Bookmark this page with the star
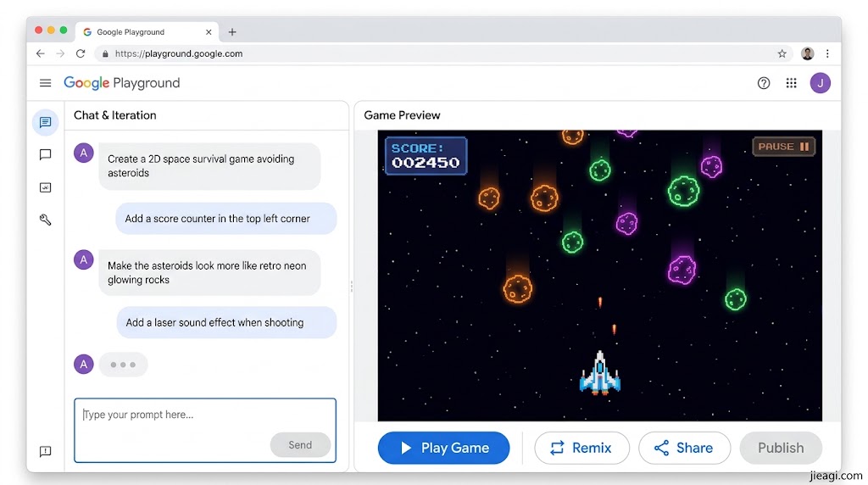 [782, 53]
